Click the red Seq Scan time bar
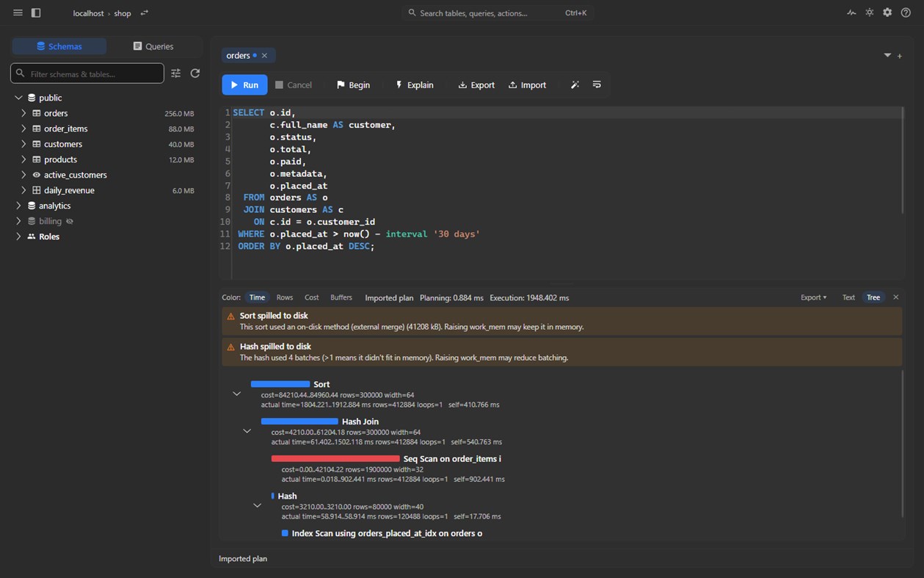The width and height of the screenshot is (924, 578). (x=335, y=459)
